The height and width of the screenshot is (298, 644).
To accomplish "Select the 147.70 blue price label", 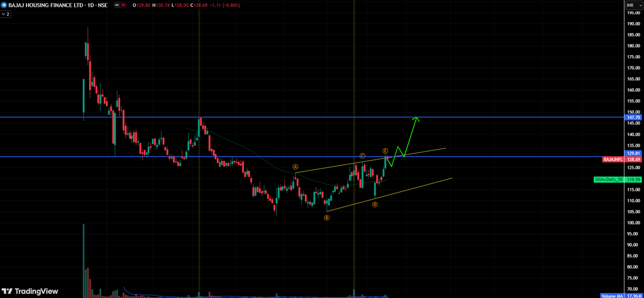I will tap(634, 117).
